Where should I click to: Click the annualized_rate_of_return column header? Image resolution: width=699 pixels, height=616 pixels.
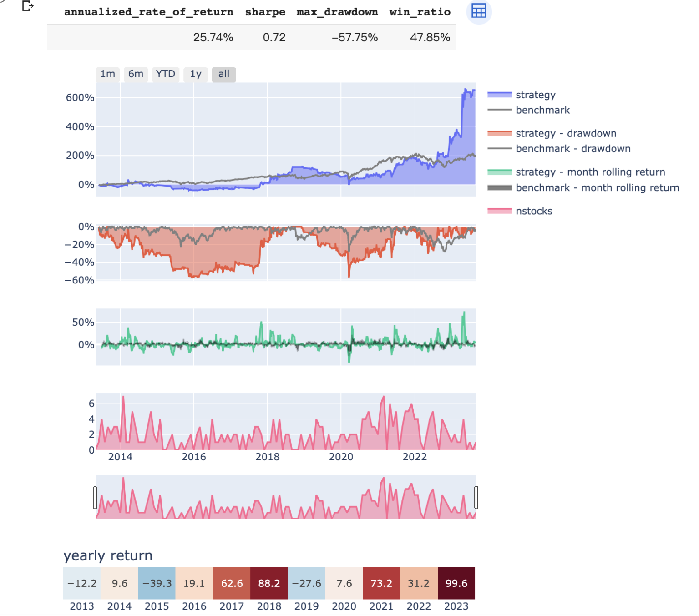click(148, 12)
